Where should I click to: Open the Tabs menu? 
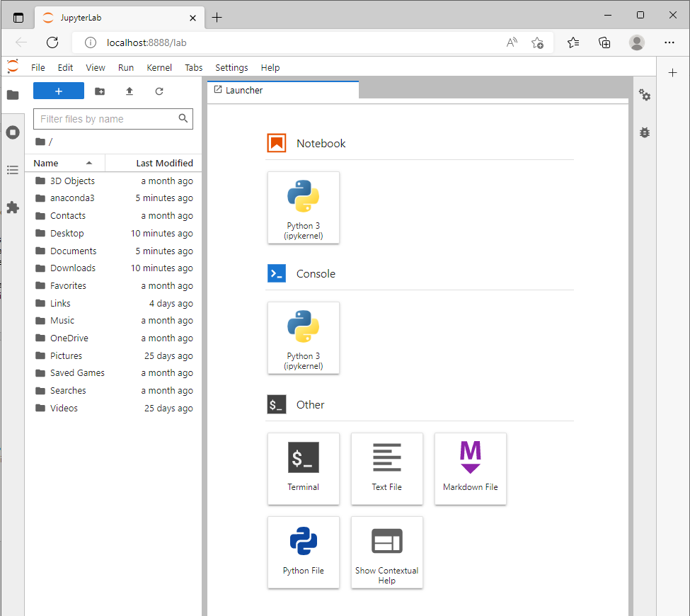click(194, 67)
